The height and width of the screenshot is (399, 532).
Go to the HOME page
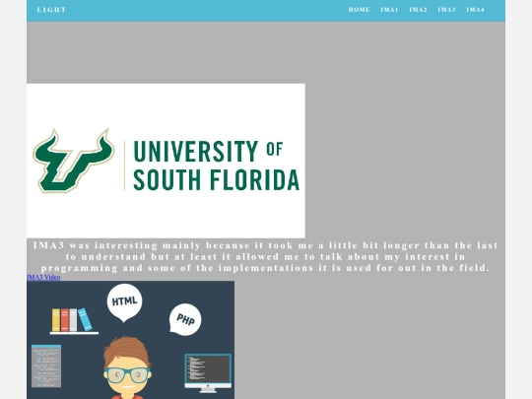[359, 10]
